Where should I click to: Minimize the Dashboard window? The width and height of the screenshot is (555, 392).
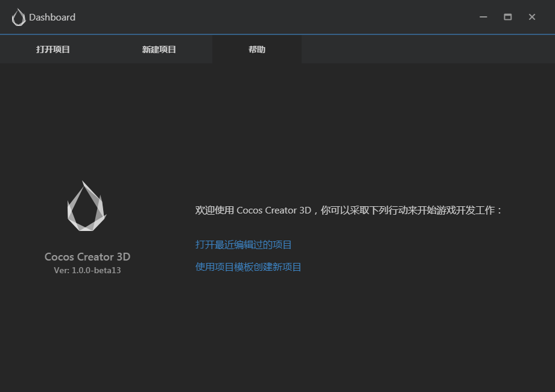tap(483, 17)
